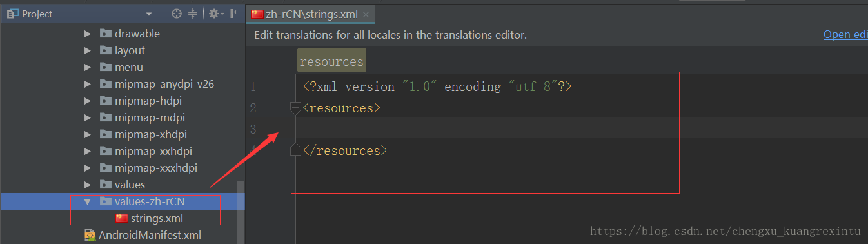This screenshot has width=868, height=244.
Task: Select the mipmap-xhdpi folder
Action: pyautogui.click(x=151, y=134)
